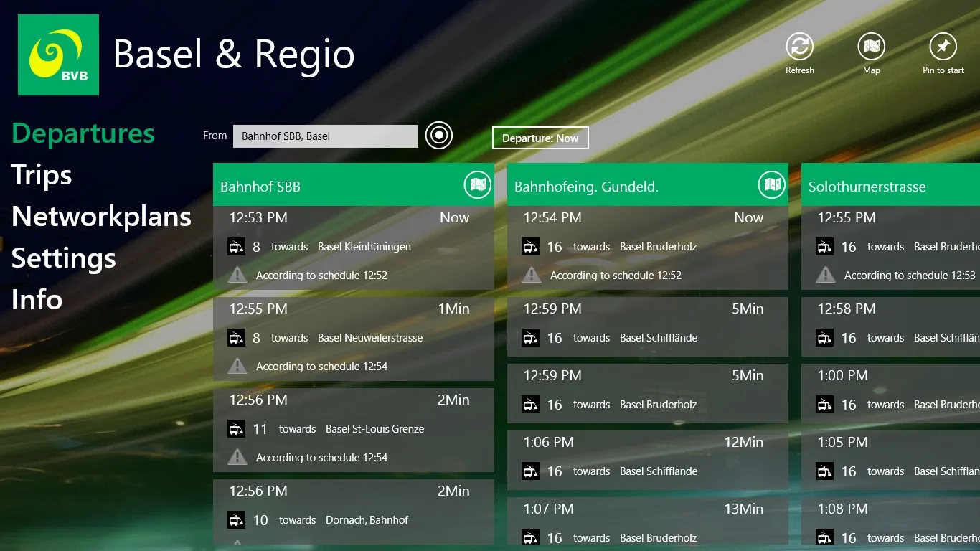Image resolution: width=980 pixels, height=551 pixels.
Task: Click tram icon for line 8 Basel Neuweilerstrasse
Action: (x=236, y=338)
